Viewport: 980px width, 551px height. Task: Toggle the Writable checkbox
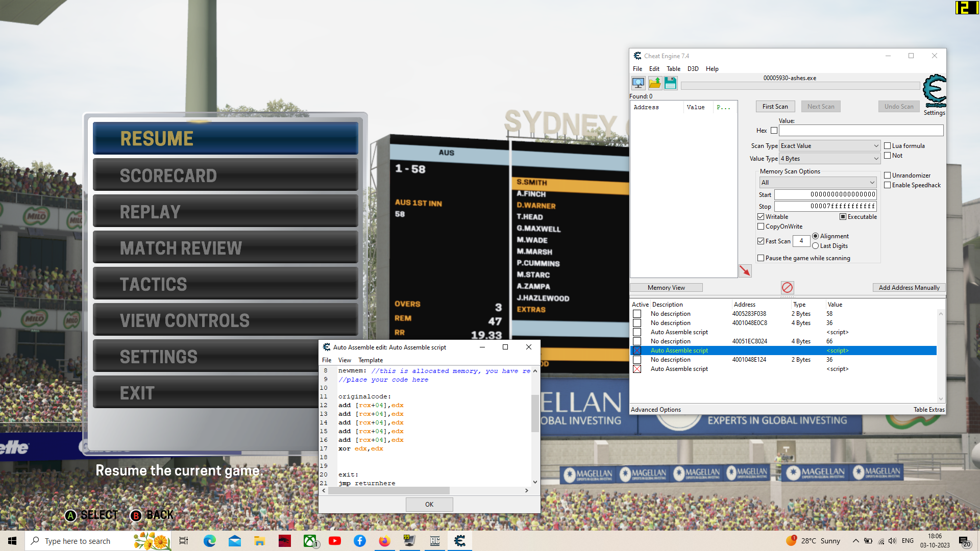click(x=761, y=217)
